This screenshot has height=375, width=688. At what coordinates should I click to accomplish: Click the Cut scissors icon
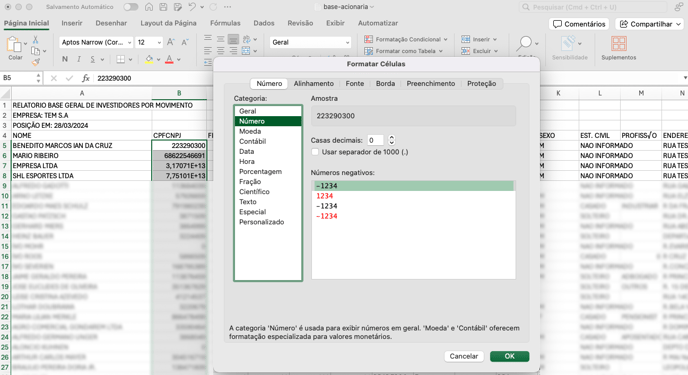point(36,40)
